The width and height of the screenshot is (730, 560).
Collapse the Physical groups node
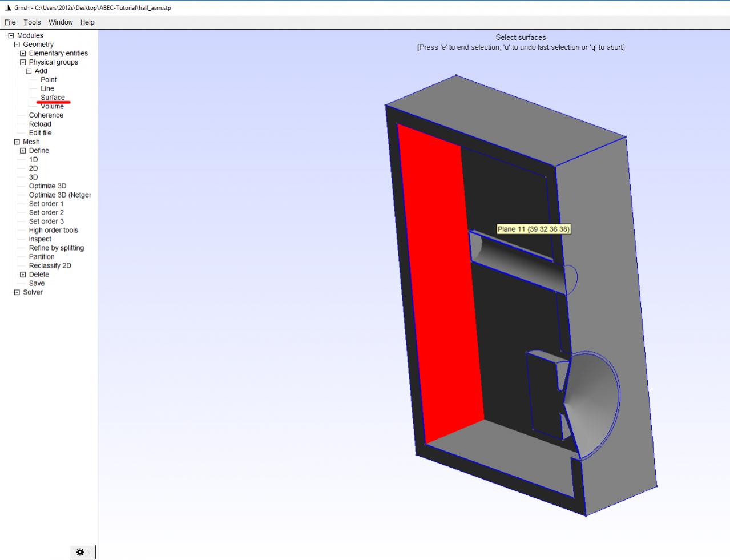tap(23, 62)
